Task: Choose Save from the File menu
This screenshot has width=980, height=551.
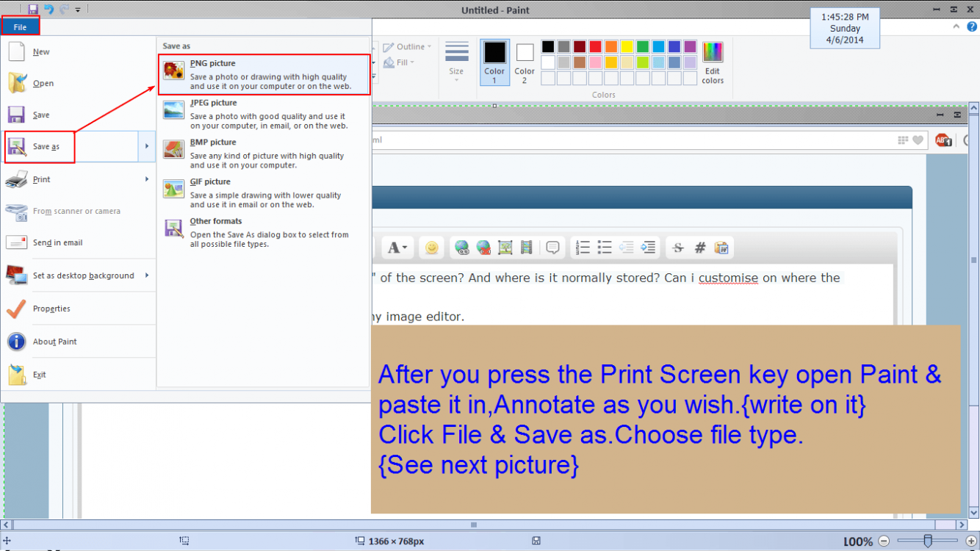Action: point(78,115)
